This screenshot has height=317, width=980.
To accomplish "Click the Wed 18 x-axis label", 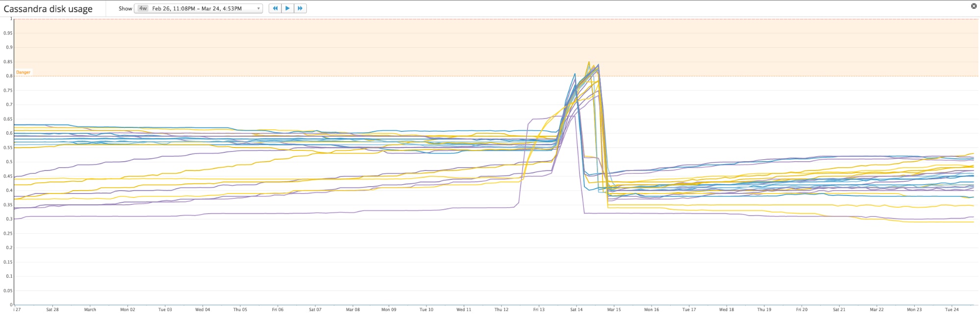I will pos(727,310).
